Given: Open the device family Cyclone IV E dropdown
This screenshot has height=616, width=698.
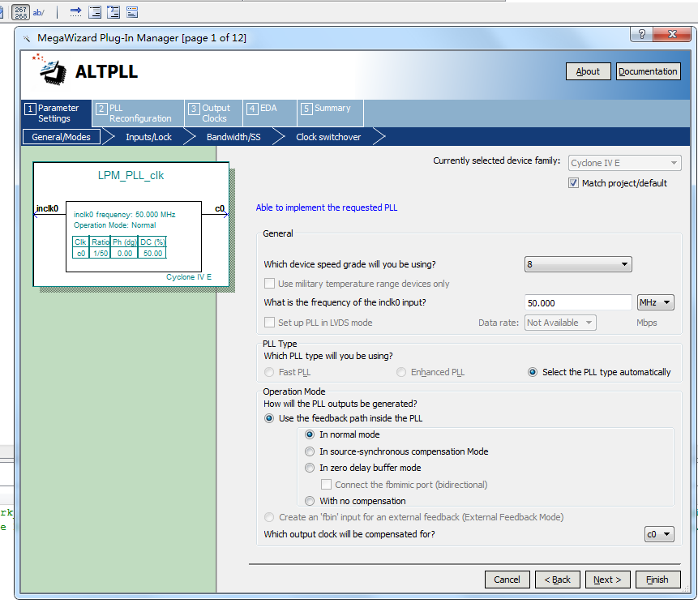Looking at the screenshot, I should [624, 163].
